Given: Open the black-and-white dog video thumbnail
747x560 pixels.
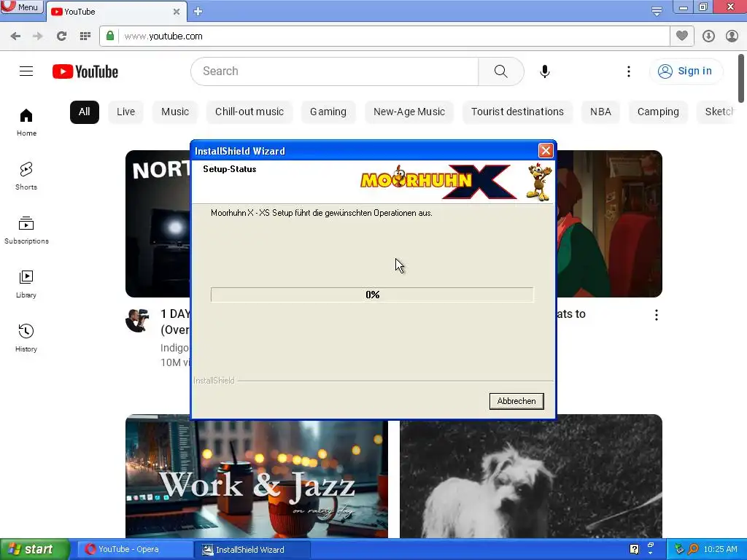Looking at the screenshot, I should (531, 476).
